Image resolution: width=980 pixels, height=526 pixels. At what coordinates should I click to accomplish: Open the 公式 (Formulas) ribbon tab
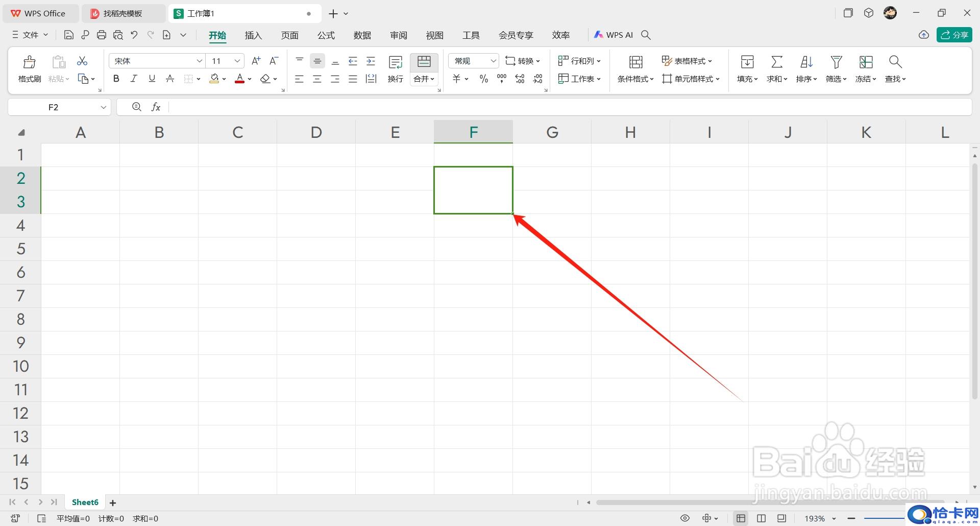pos(326,35)
